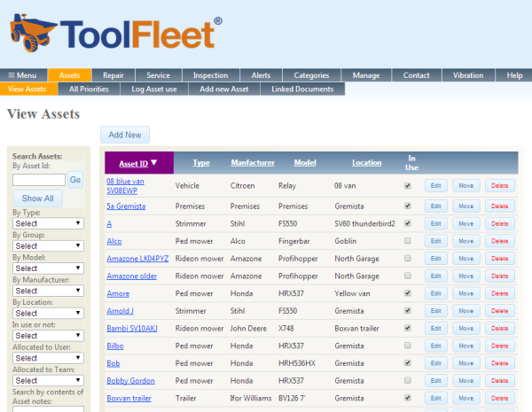Open the Manage menu
Screen dimensions: 532x412
[x=366, y=75]
